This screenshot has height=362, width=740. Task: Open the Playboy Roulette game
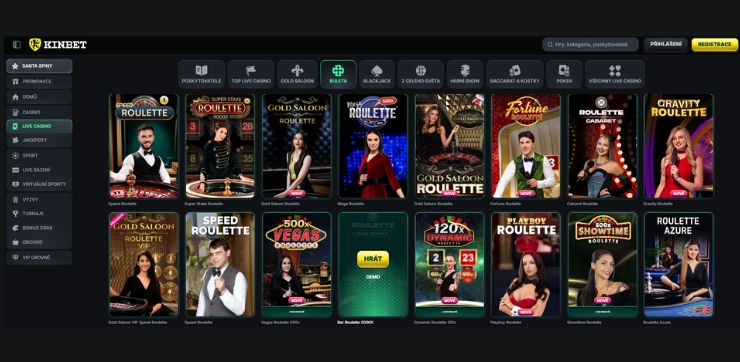[526, 264]
